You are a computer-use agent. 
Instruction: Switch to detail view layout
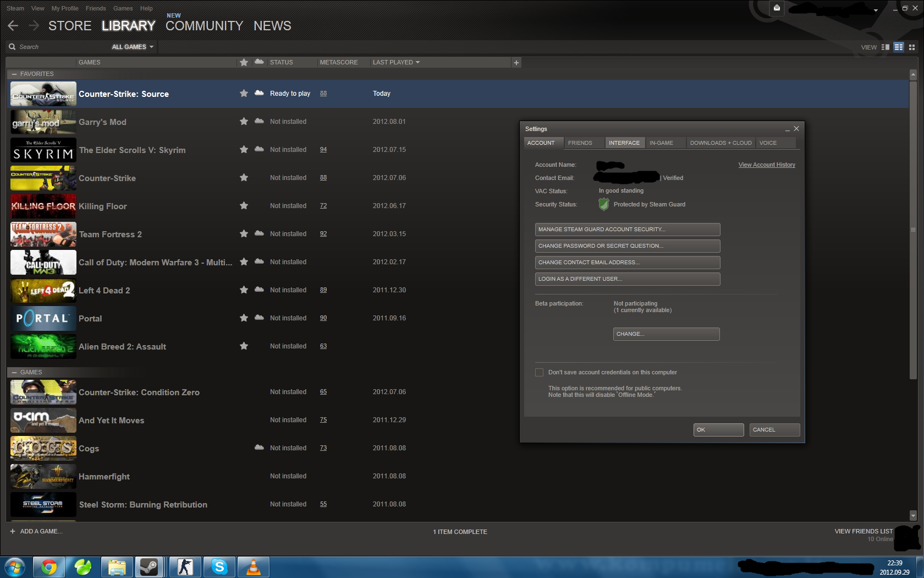click(x=886, y=47)
